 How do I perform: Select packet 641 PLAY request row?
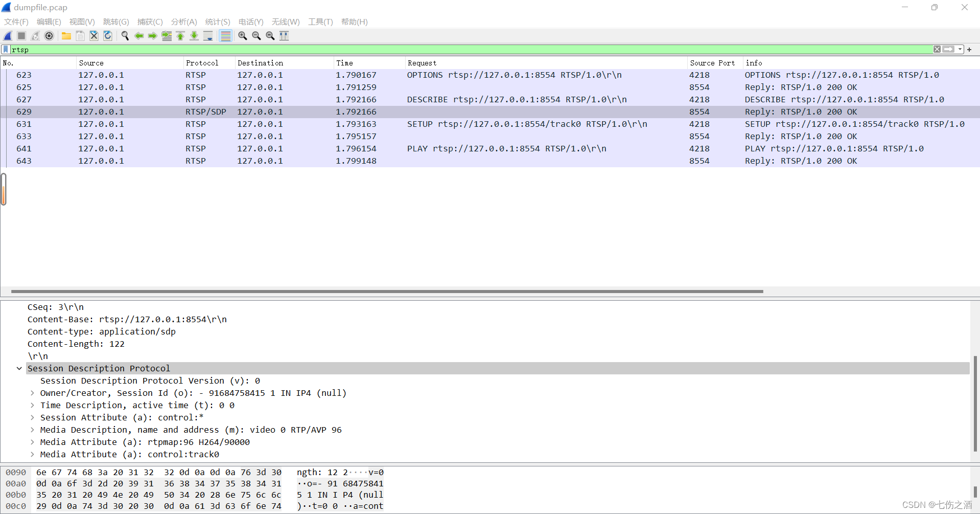click(x=491, y=148)
